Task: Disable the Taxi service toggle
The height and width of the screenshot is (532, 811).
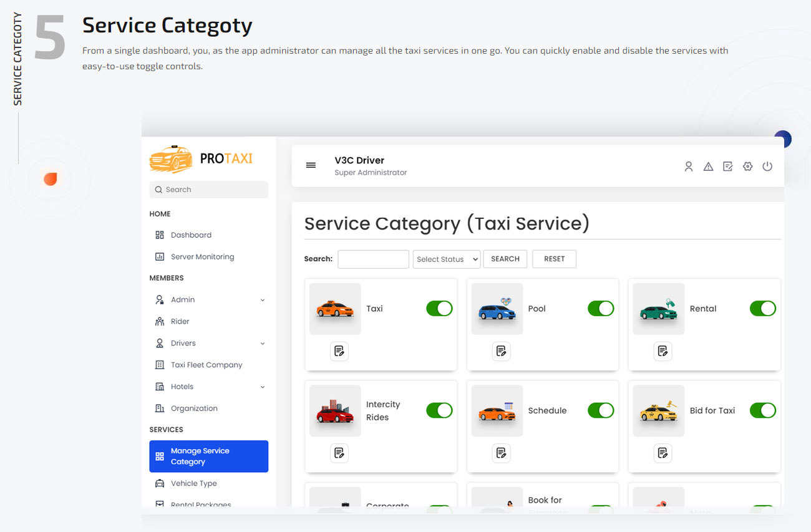Action: coord(439,308)
